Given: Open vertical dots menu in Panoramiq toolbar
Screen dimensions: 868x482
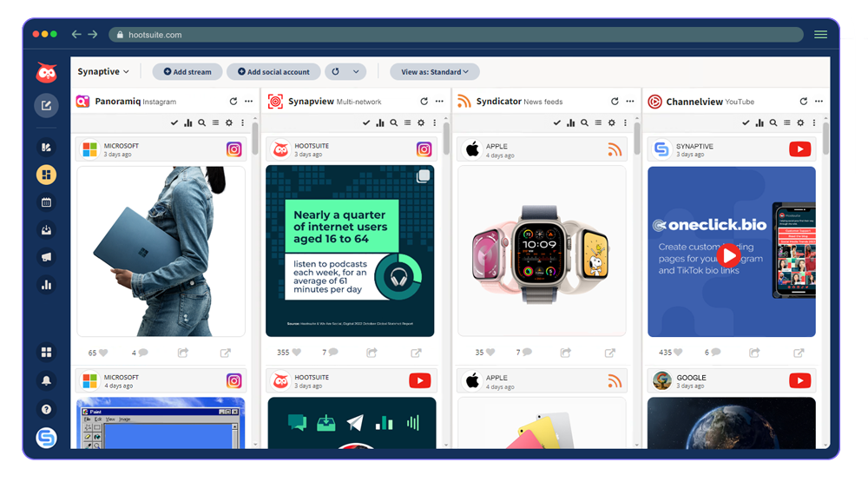Looking at the screenshot, I should (x=242, y=123).
